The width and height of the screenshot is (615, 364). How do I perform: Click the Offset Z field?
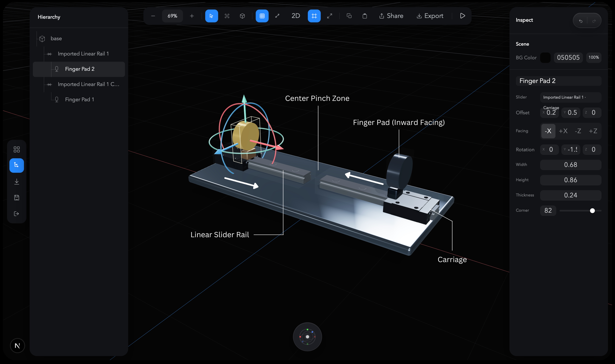(592, 113)
